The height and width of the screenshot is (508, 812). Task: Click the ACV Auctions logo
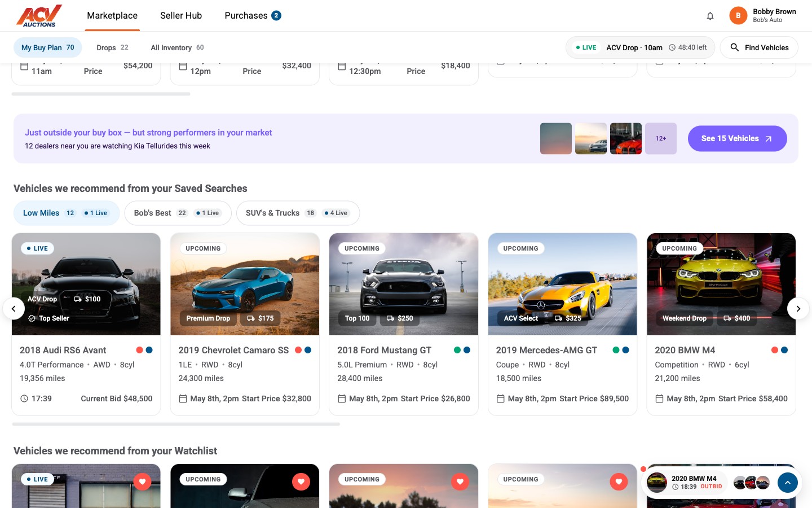coord(39,16)
